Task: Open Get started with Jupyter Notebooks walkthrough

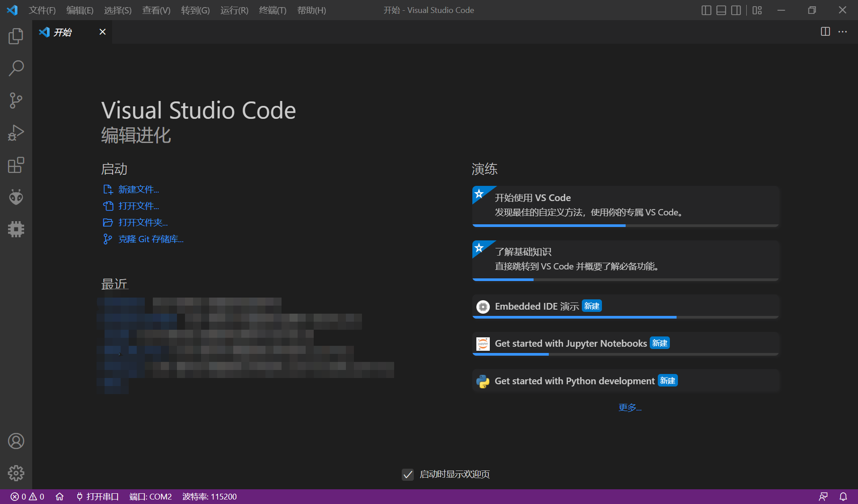Action: coord(626,344)
